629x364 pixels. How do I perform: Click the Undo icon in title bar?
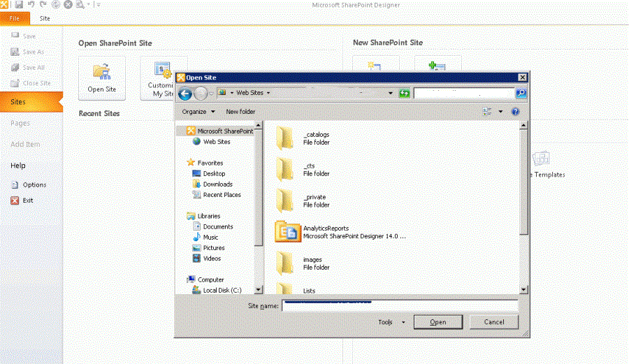pos(31,5)
